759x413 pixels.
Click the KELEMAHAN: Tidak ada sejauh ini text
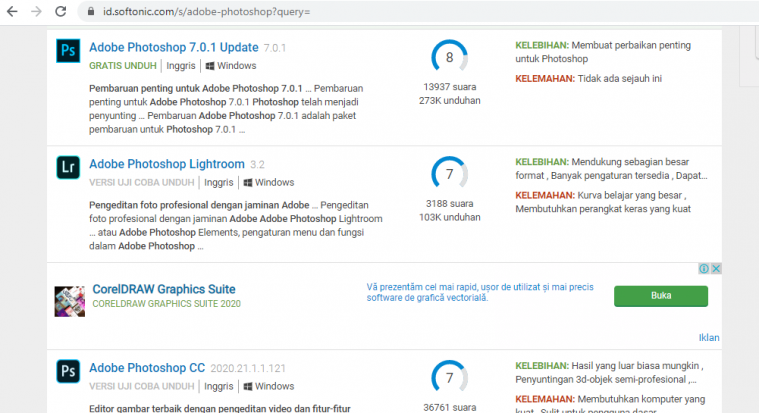[588, 78]
